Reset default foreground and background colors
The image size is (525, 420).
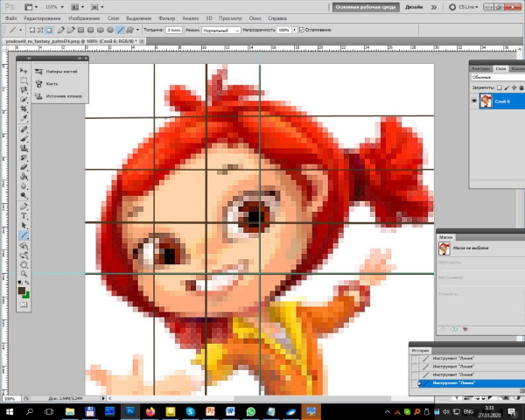tap(20, 283)
